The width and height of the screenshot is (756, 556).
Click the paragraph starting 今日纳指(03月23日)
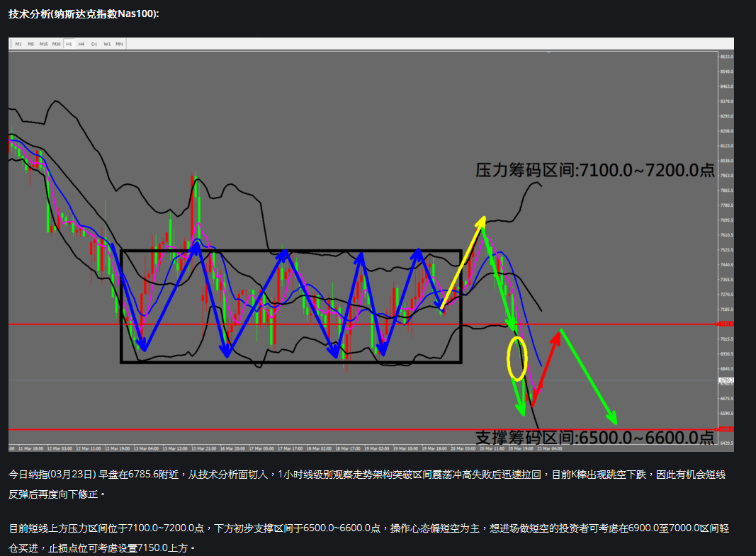pyautogui.click(x=367, y=484)
